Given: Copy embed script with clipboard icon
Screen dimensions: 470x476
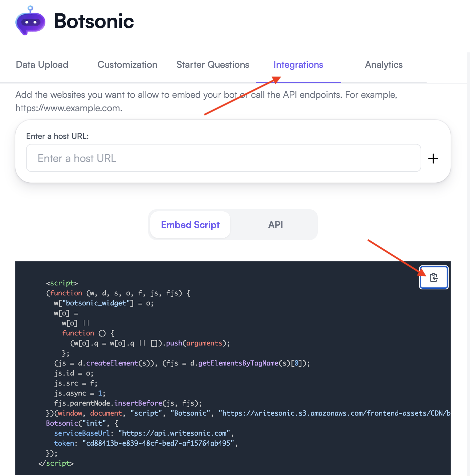Looking at the screenshot, I should coord(434,277).
